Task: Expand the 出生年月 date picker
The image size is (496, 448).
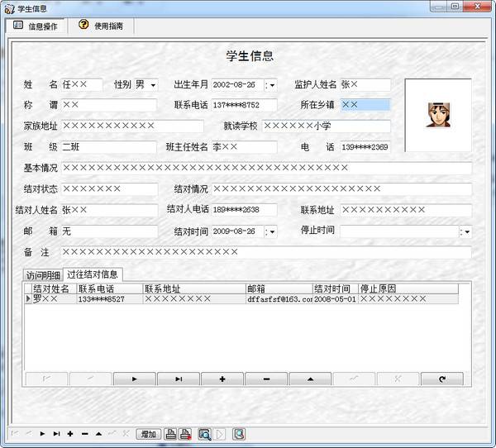Action: pos(271,85)
